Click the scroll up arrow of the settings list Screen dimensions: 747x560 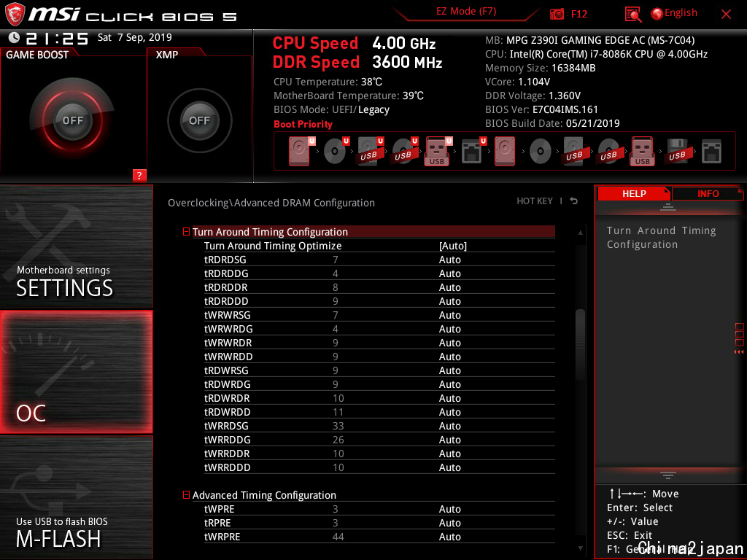(580, 233)
